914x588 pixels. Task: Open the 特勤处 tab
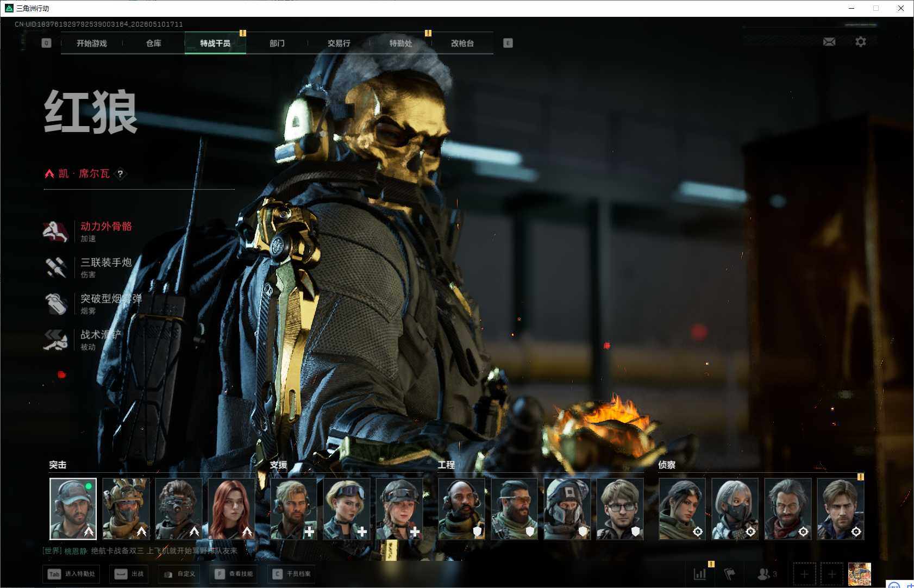point(401,43)
